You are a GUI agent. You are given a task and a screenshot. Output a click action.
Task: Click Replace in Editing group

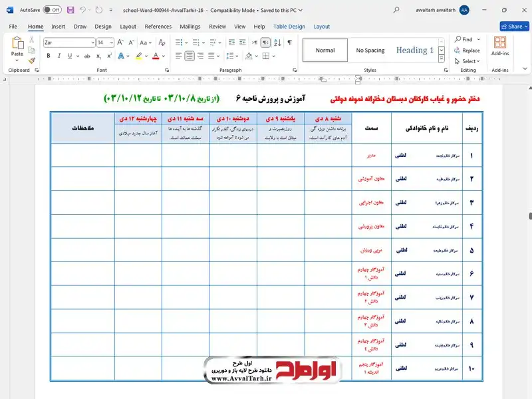coord(467,51)
